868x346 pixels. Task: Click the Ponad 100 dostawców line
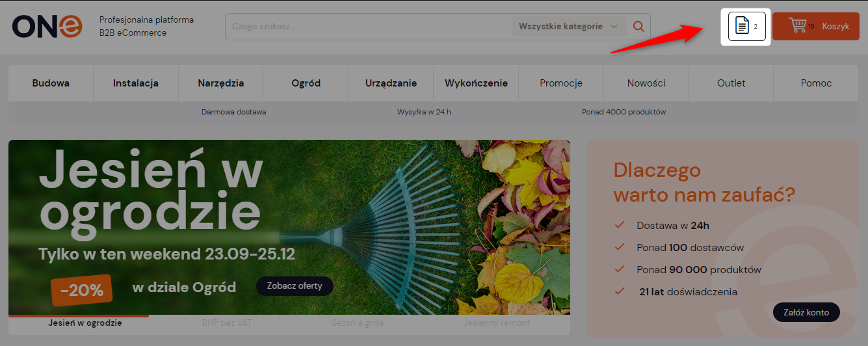(690, 248)
